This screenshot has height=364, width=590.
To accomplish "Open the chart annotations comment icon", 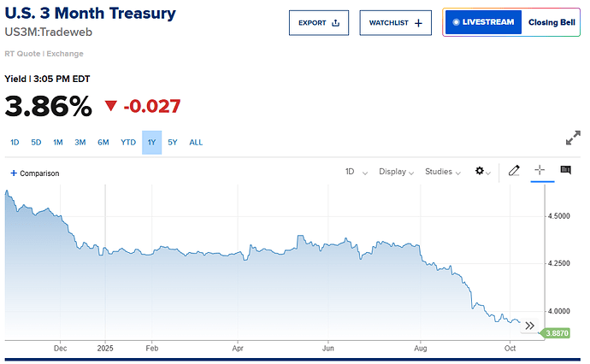I will 565,171.
